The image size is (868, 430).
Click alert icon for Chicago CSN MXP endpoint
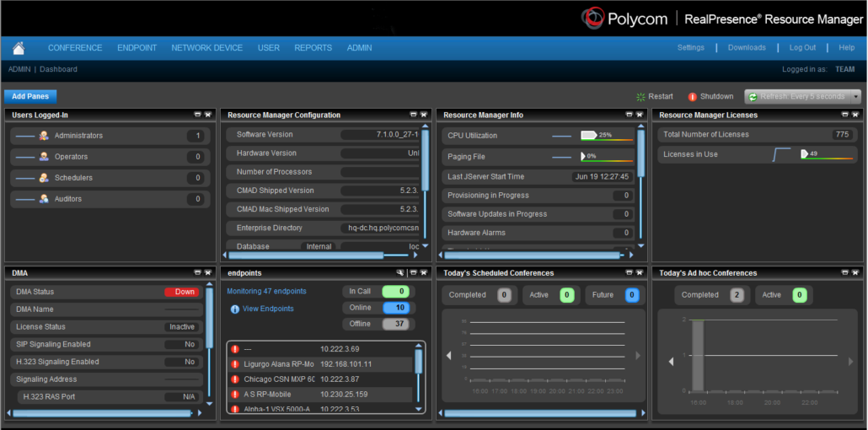(x=235, y=379)
